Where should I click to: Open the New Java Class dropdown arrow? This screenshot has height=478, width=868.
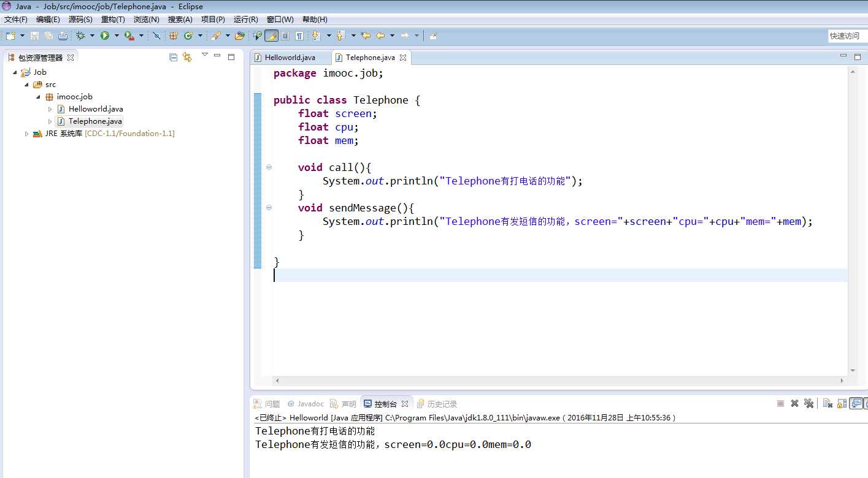[x=200, y=36]
